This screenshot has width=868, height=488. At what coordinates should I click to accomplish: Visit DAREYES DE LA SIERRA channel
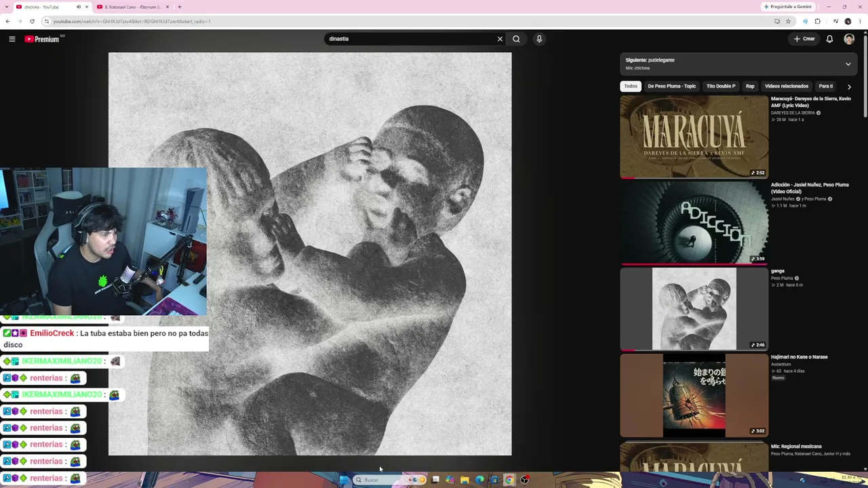(x=793, y=113)
